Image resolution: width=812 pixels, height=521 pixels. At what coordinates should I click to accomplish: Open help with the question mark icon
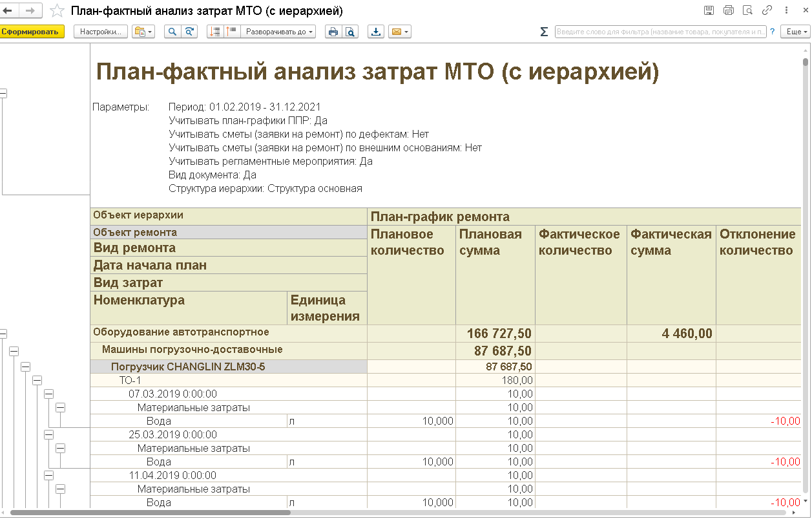click(772, 32)
